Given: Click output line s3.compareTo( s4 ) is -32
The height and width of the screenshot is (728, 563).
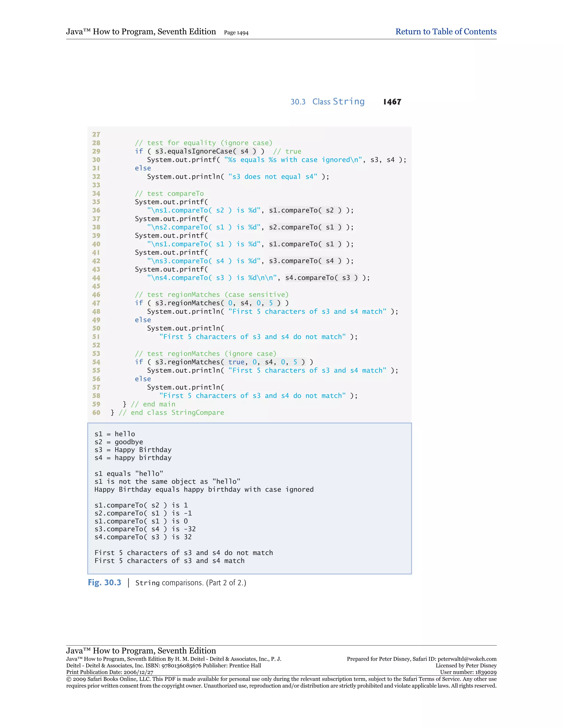Looking at the screenshot, I should click(x=145, y=529).
